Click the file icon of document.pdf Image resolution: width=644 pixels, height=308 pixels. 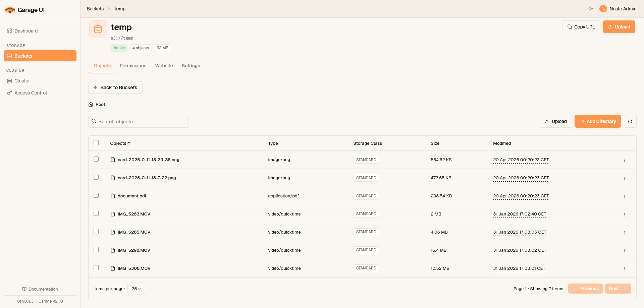[113, 196]
